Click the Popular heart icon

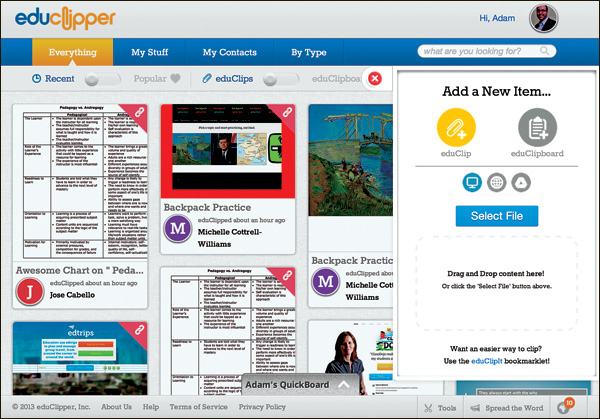(175, 78)
